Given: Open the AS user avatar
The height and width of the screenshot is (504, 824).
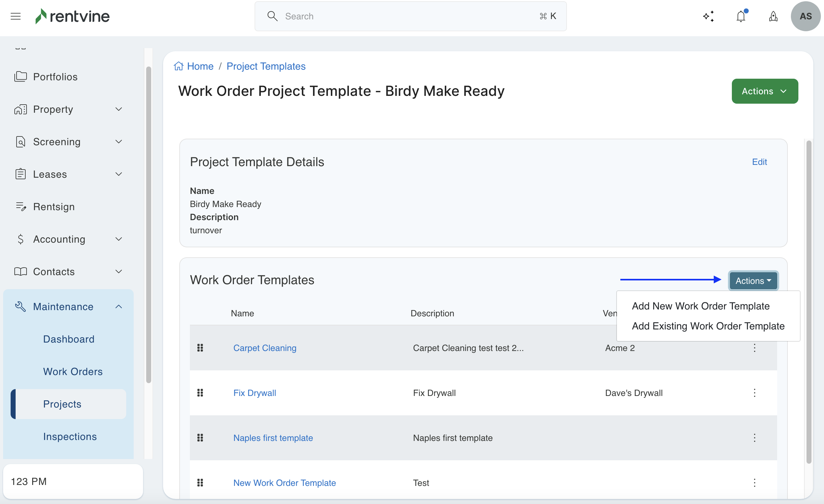Looking at the screenshot, I should (805, 16).
